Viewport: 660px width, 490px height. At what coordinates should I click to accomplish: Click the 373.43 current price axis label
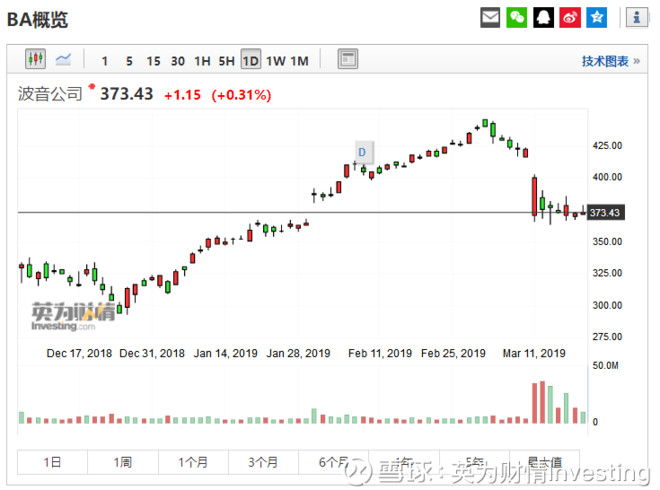click(605, 213)
